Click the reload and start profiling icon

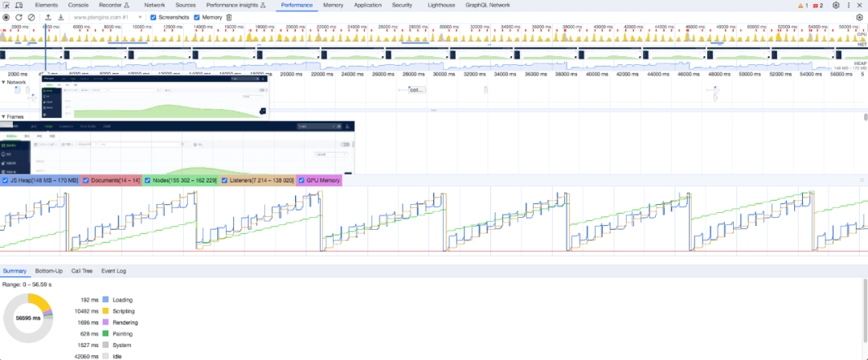18,17
